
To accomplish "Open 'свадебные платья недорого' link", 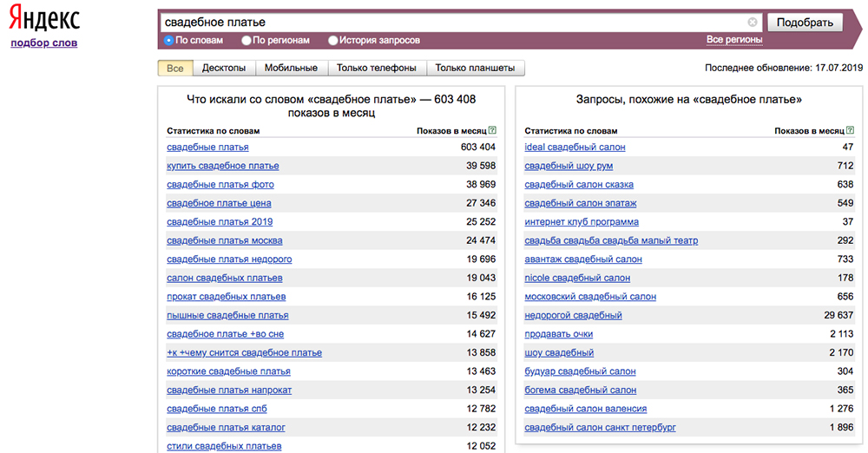I will [229, 259].
